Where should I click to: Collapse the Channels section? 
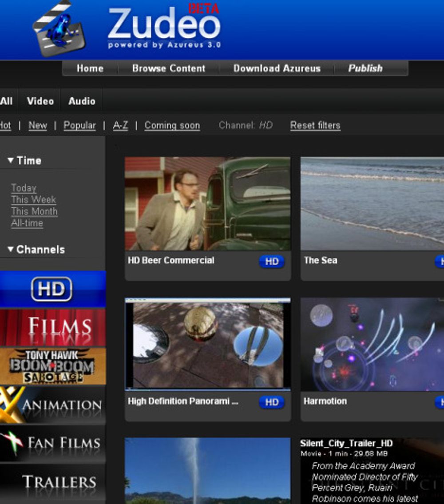click(x=36, y=250)
